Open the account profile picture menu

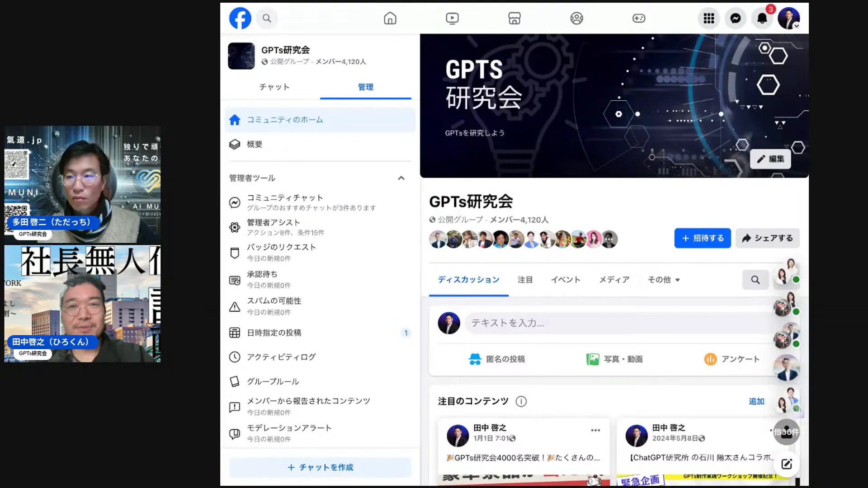[789, 19]
